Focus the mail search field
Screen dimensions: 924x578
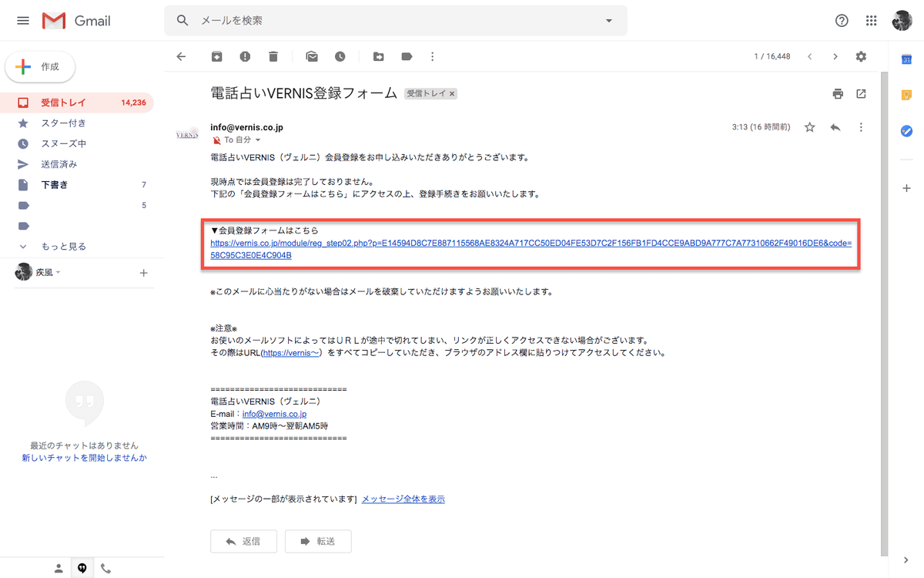coord(396,21)
